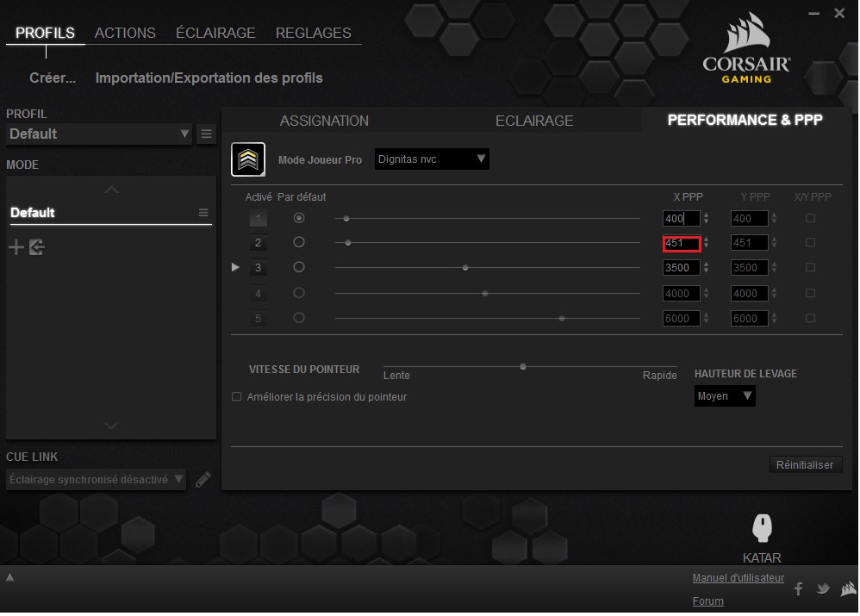Image resolution: width=860 pixels, height=616 pixels.
Task: Open the Default profile dropdown
Action: point(99,134)
